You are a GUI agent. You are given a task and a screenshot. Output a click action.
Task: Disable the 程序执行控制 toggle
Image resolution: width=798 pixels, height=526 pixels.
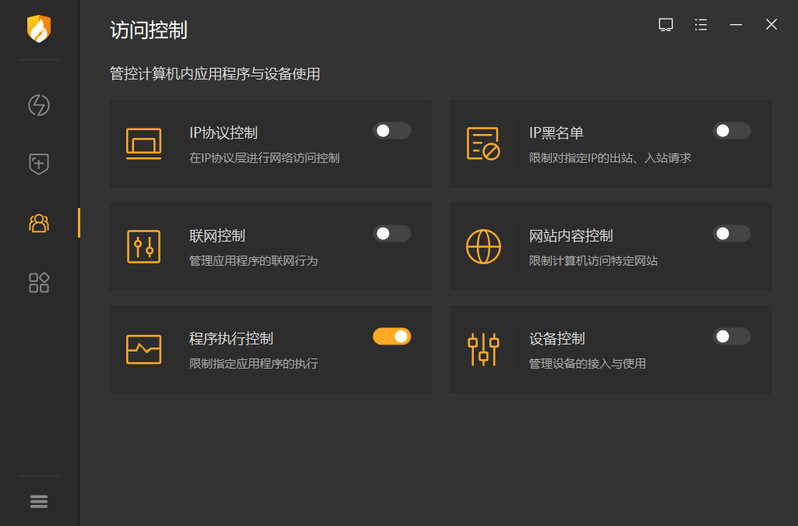(x=392, y=336)
